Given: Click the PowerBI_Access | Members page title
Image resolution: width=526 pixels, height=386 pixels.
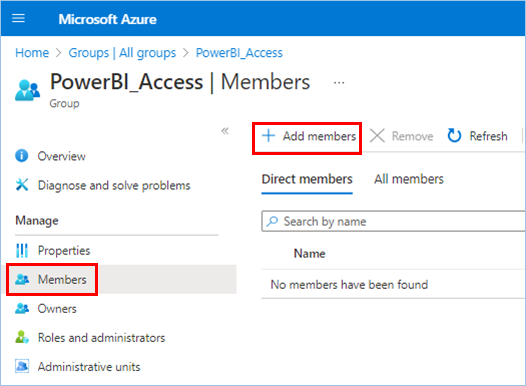Looking at the screenshot, I should pyautogui.click(x=180, y=82).
